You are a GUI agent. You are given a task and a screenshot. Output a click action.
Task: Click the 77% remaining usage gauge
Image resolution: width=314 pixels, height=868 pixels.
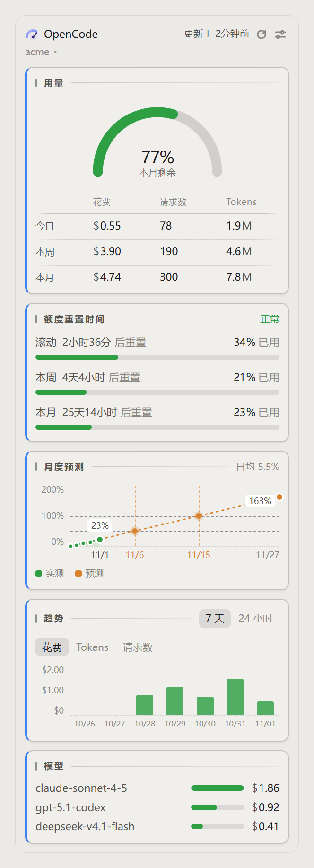pos(157,142)
